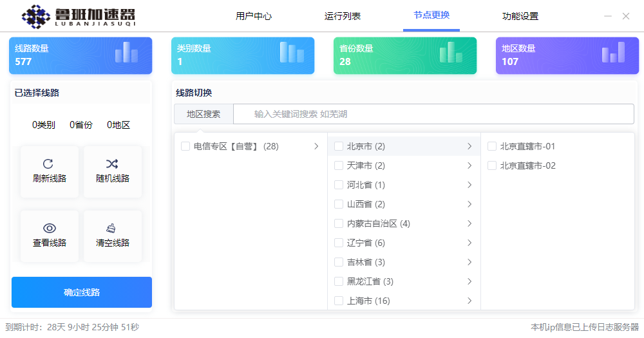Click the bar chart icon on 线路数量 card
Image resolution: width=644 pixels, height=338 pixels.
[126, 53]
